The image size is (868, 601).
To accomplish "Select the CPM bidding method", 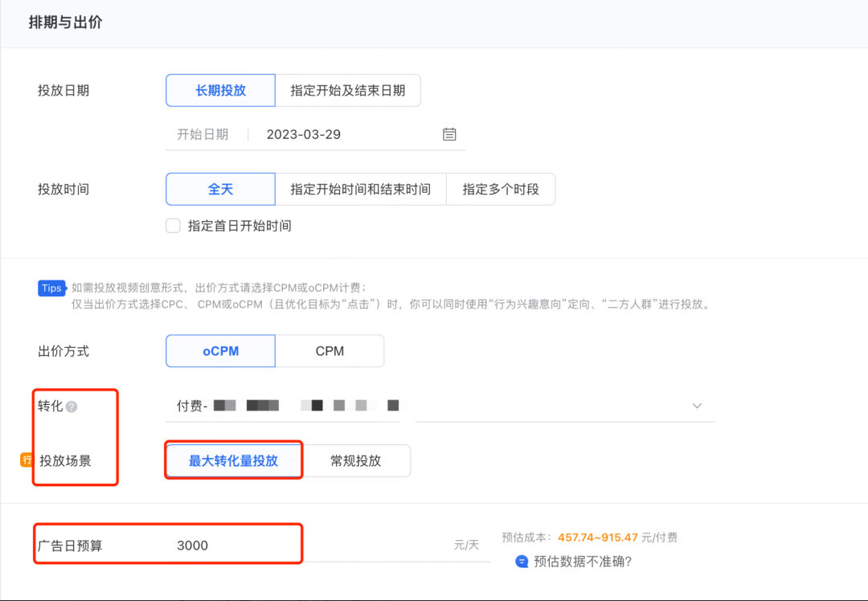I will click(x=330, y=351).
